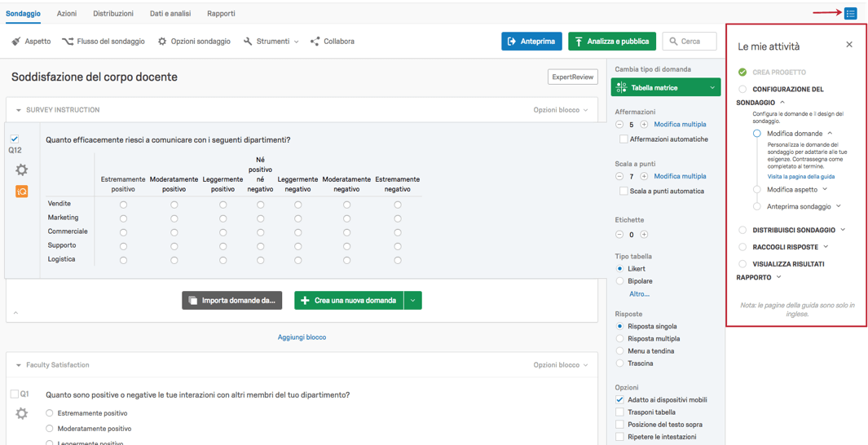868x445 pixels.
Task: Click the Aspetto paintbrush icon
Action: (x=16, y=42)
